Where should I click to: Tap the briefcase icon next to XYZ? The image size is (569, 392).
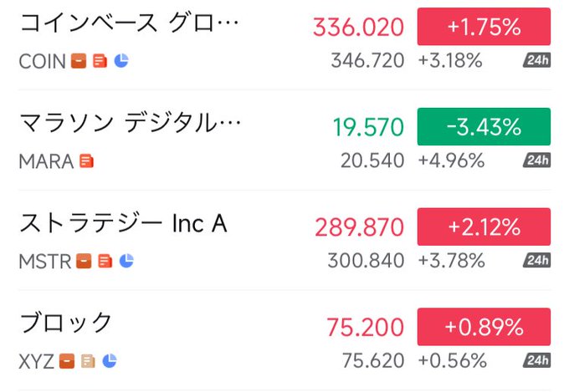67,361
